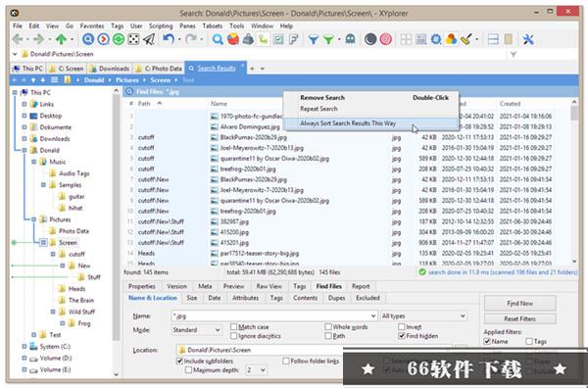This screenshot has width=588, height=388.
Task: Enable the Invert checkbox
Action: [x=402, y=327]
